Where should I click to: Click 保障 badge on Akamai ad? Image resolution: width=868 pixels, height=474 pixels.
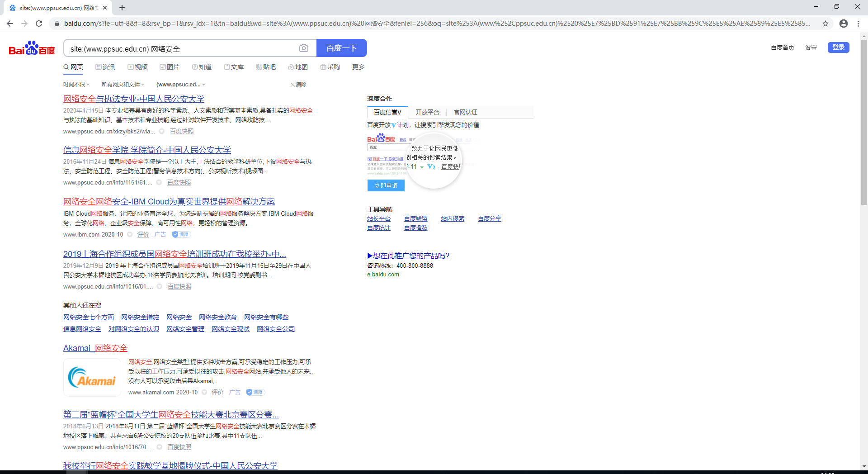(255, 392)
